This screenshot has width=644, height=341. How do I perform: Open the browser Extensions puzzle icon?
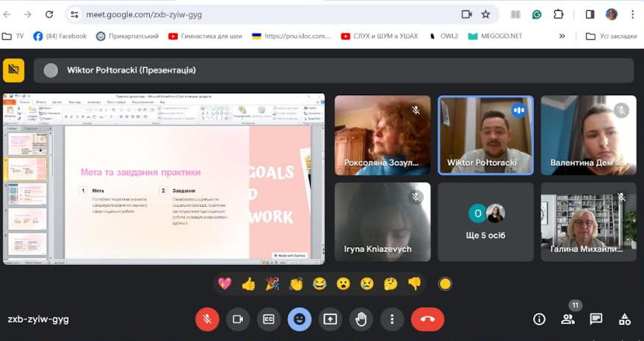click(559, 15)
